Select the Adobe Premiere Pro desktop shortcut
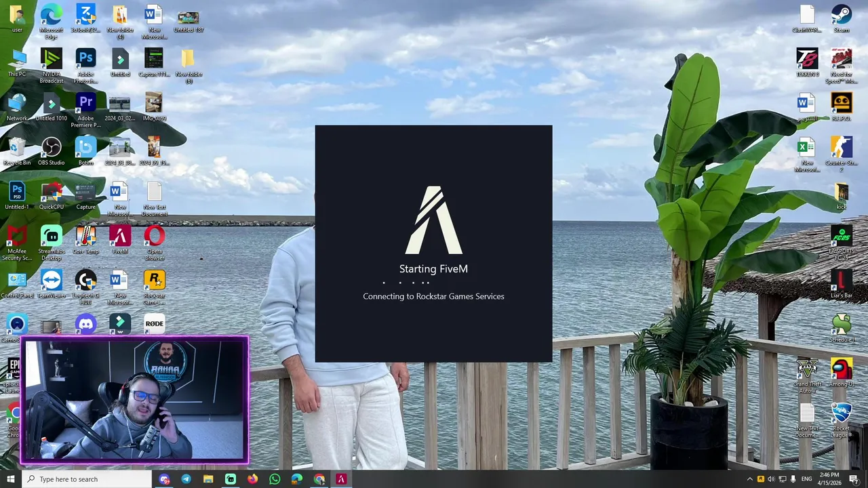 tap(85, 110)
